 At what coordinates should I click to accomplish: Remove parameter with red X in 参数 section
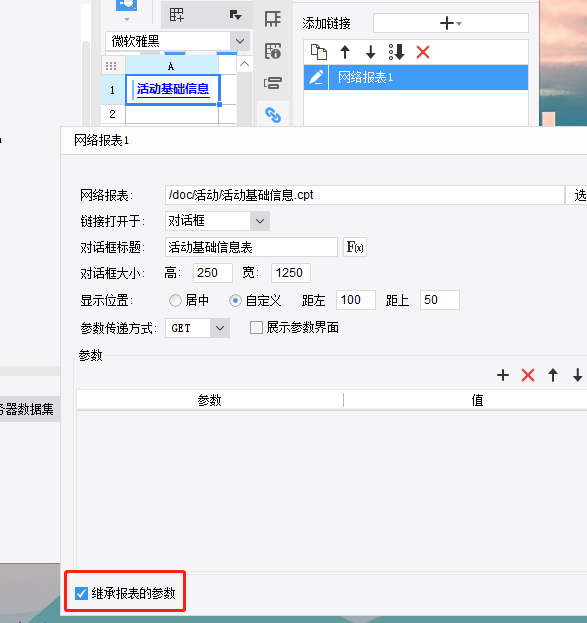pyautogui.click(x=528, y=375)
